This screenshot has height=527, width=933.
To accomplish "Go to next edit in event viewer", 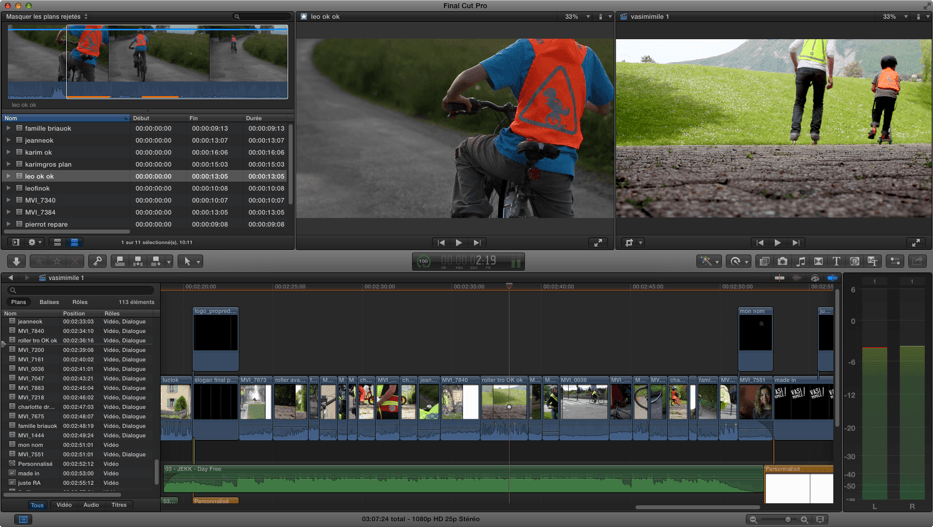I will click(477, 243).
